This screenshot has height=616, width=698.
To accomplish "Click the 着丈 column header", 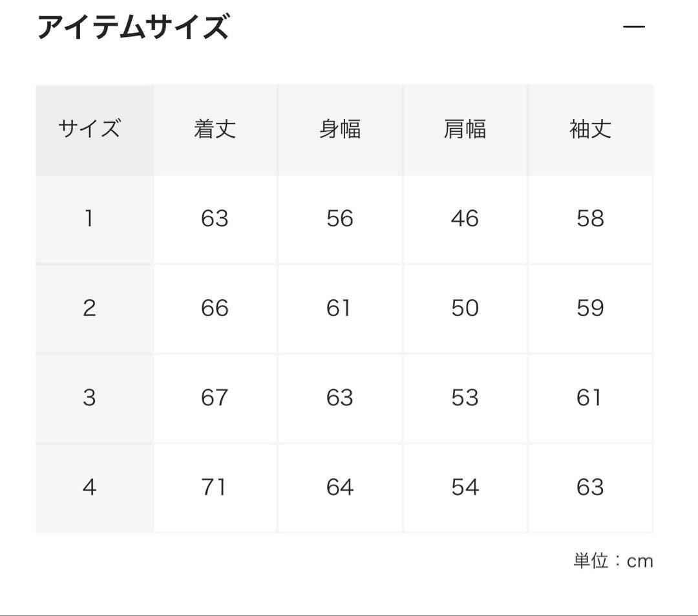I will (215, 129).
